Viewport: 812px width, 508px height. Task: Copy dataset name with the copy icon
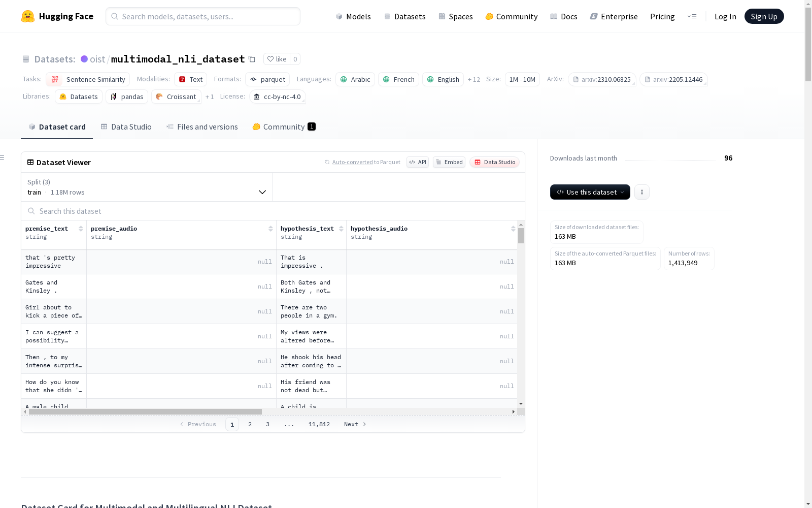252,59
